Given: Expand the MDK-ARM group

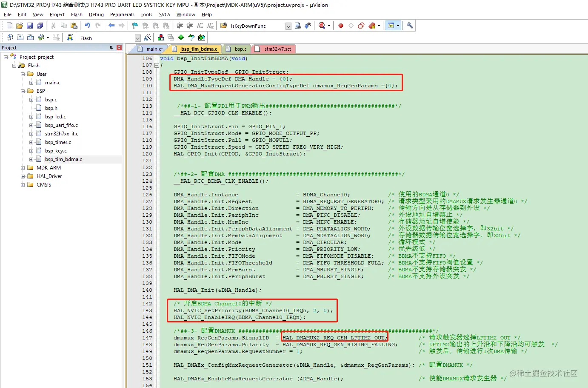Looking at the screenshot, I should [x=23, y=168].
